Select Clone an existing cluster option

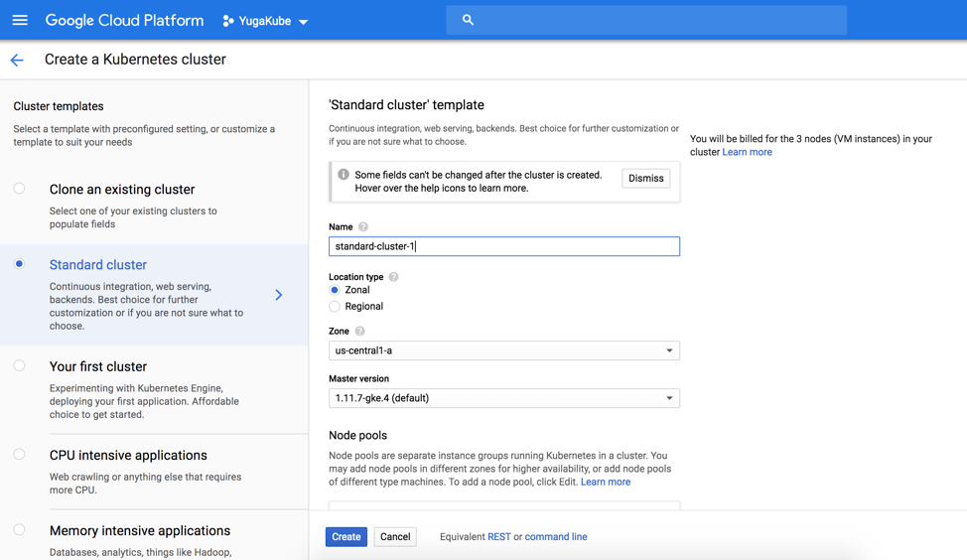pos(19,189)
